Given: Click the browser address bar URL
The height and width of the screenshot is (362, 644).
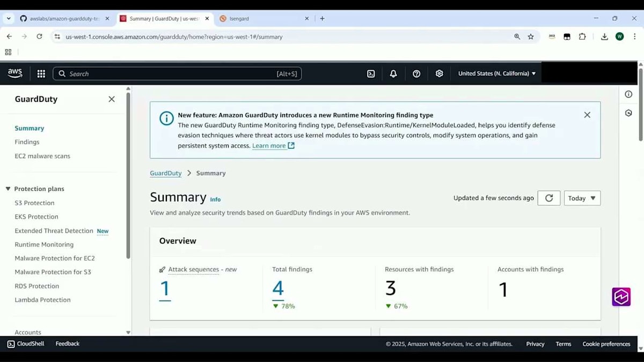Looking at the screenshot, I should tap(174, 36).
